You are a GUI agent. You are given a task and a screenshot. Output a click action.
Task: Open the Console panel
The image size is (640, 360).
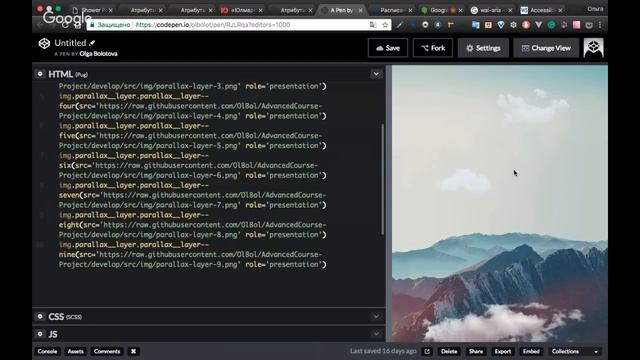point(47,351)
